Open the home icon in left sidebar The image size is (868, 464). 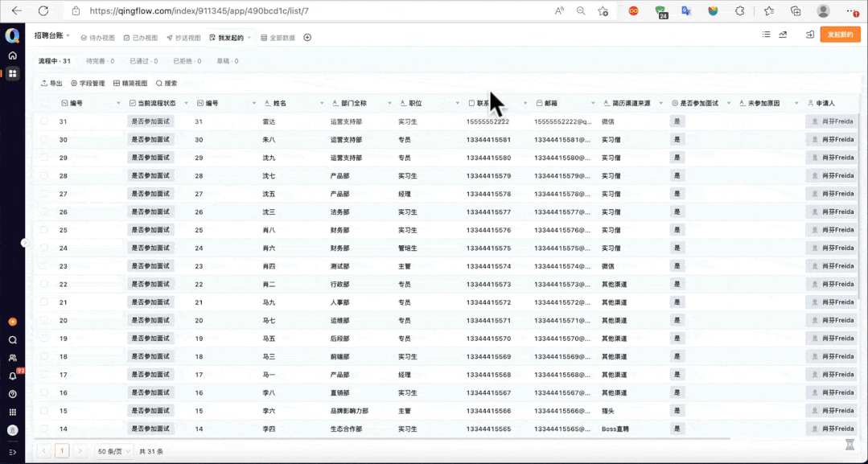coord(12,55)
